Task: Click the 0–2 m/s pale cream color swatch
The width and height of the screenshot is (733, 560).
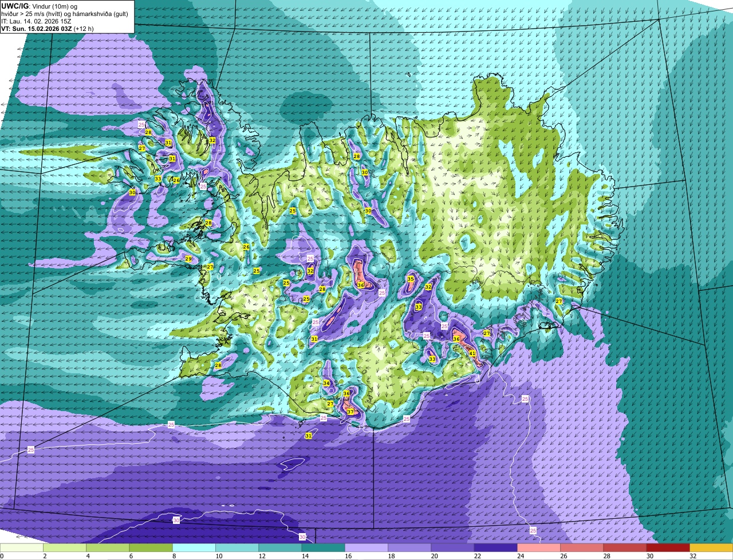Action: click(22, 547)
